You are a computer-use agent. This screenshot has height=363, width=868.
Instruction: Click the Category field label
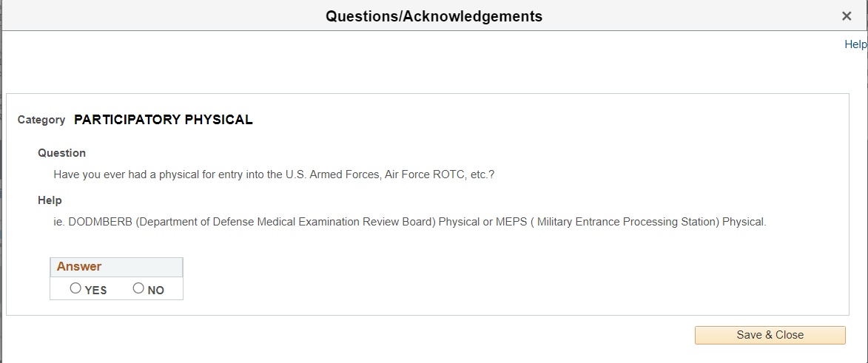[41, 120]
